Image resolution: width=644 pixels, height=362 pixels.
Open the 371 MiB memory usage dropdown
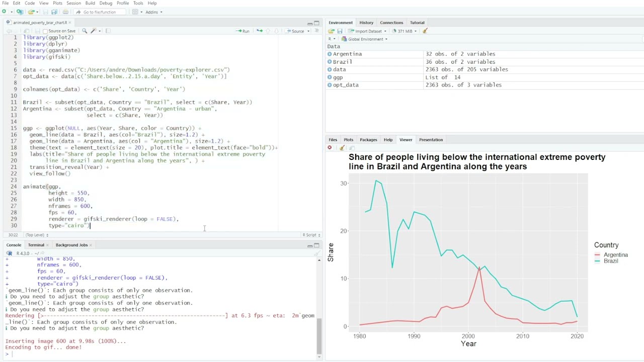pos(405,31)
